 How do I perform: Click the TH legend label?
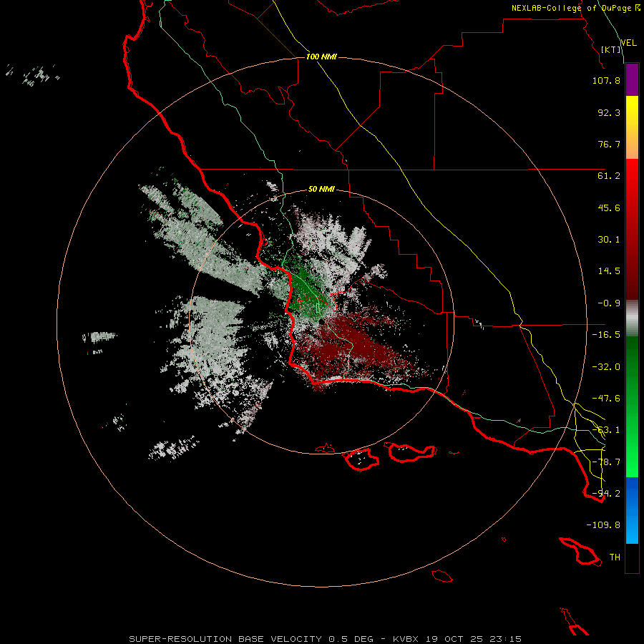[615, 557]
